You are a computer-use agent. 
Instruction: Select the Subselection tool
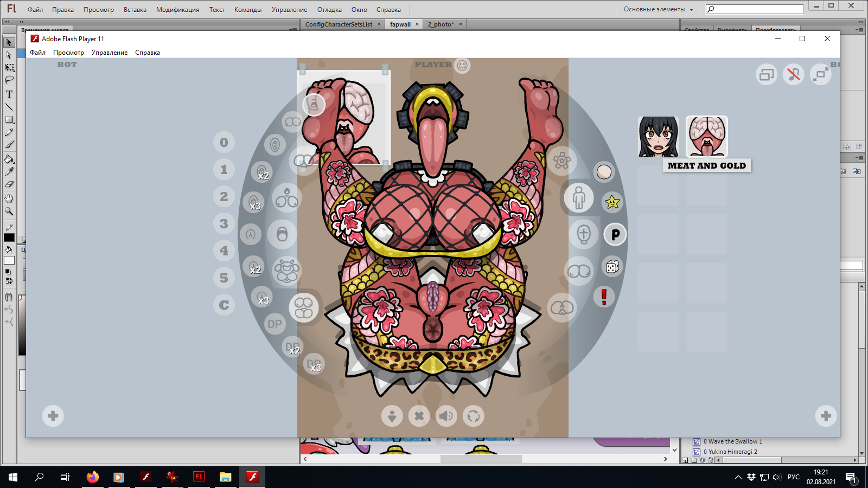[x=9, y=55]
